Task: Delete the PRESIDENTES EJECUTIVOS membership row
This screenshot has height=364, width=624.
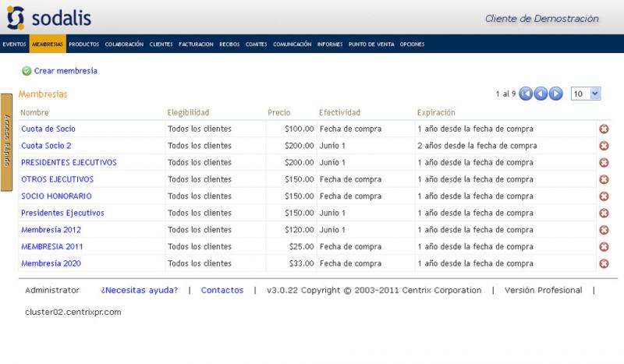Action: (604, 163)
